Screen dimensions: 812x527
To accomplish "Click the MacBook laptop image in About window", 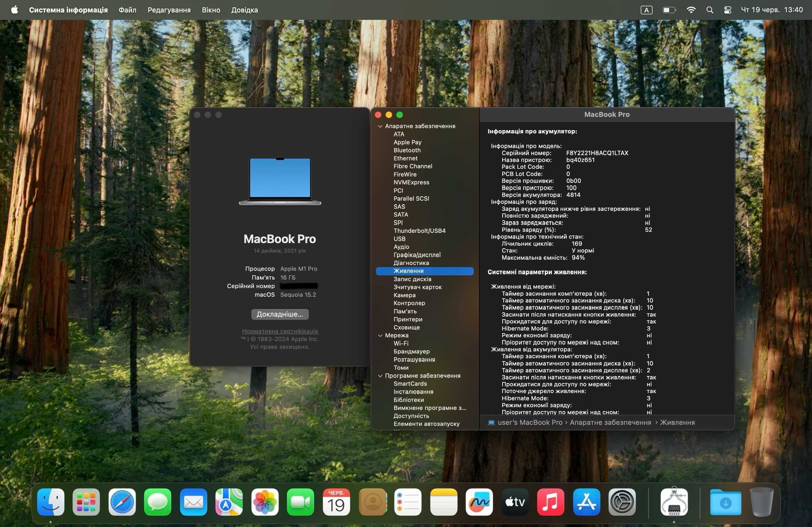I will click(280, 181).
